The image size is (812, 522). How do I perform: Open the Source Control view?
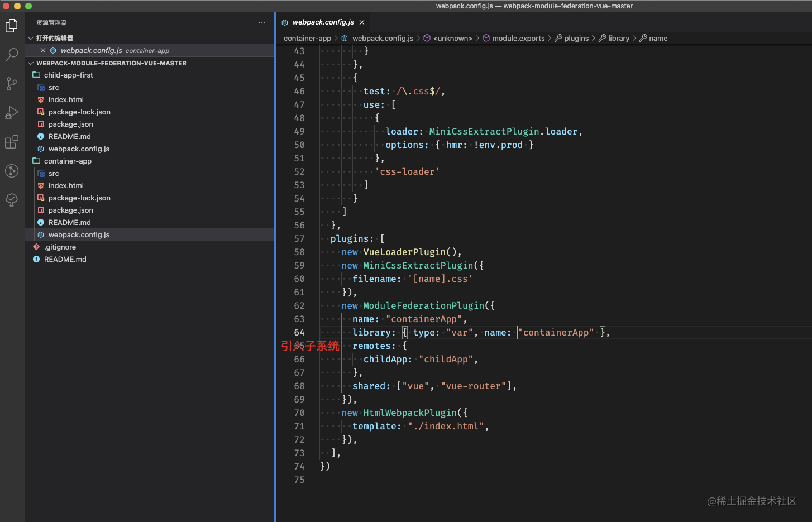point(12,84)
